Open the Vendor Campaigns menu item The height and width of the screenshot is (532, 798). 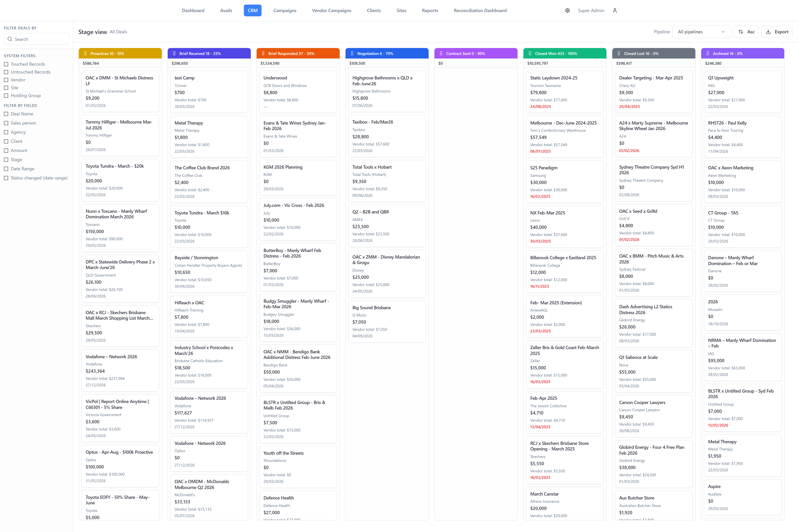pyautogui.click(x=331, y=10)
